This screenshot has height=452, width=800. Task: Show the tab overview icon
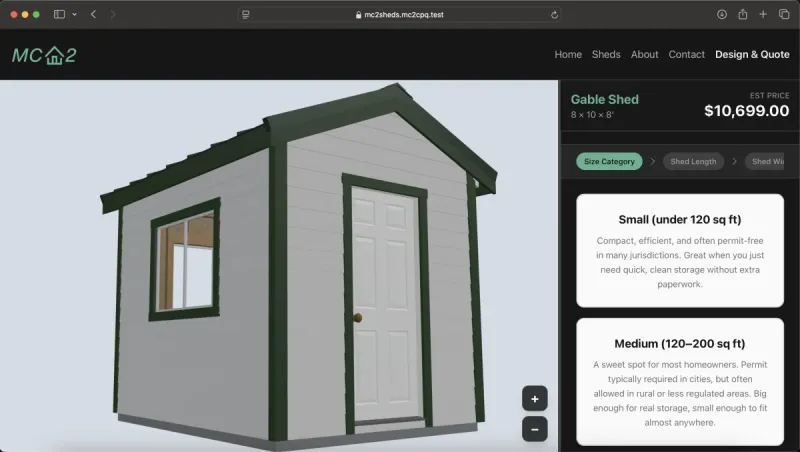click(784, 14)
